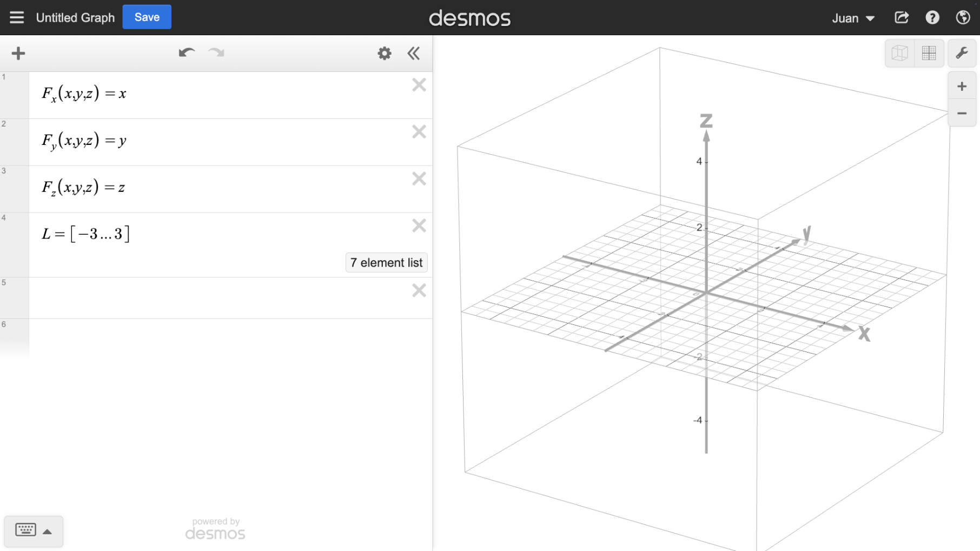Toggle the grid plane view button
Viewport: 980px width, 551px height.
[x=929, y=53]
